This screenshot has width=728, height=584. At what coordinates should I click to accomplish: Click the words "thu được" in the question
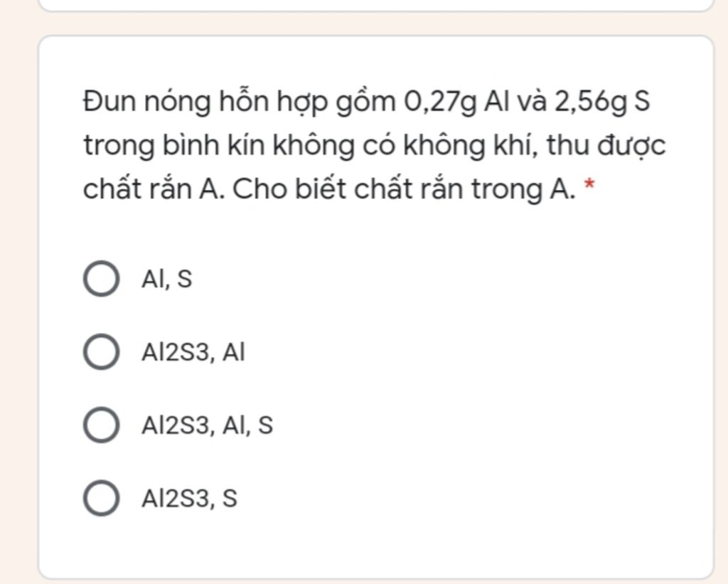click(606, 145)
